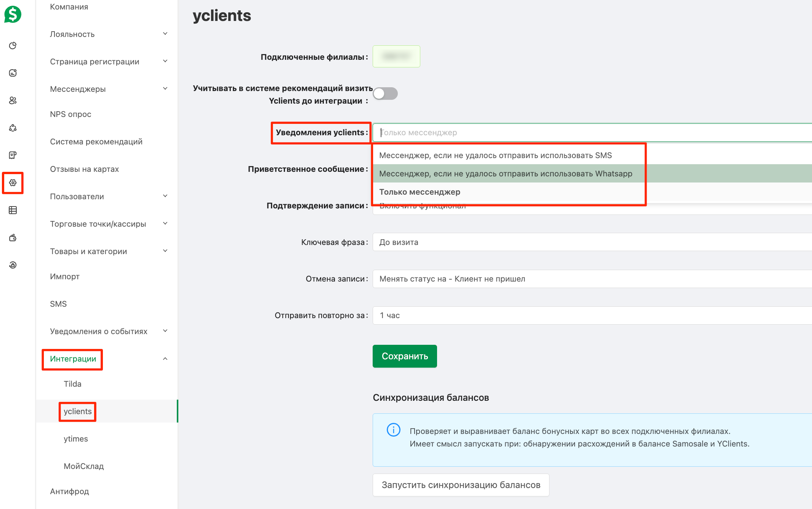
Task: Click the green Samosale dollar logo
Action: coord(13,14)
